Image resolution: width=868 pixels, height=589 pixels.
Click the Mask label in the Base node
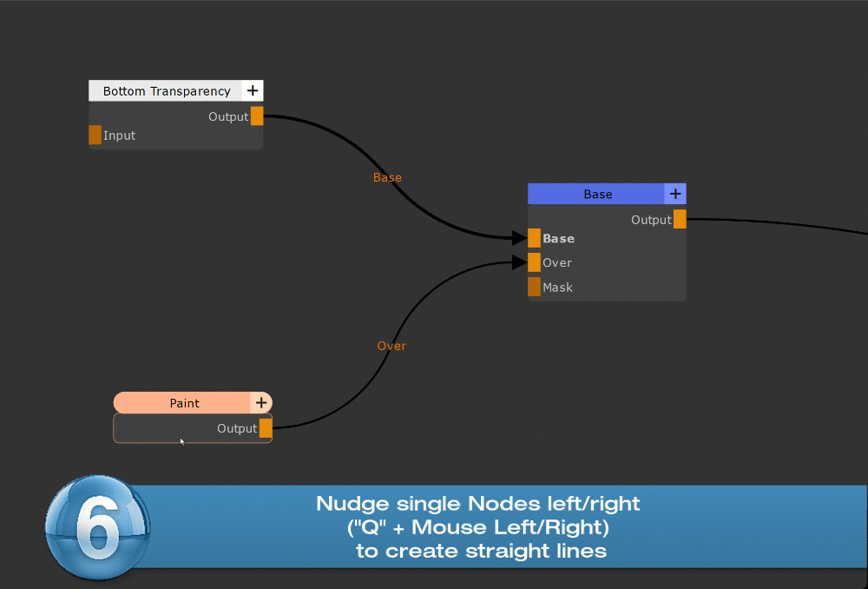[x=557, y=288]
